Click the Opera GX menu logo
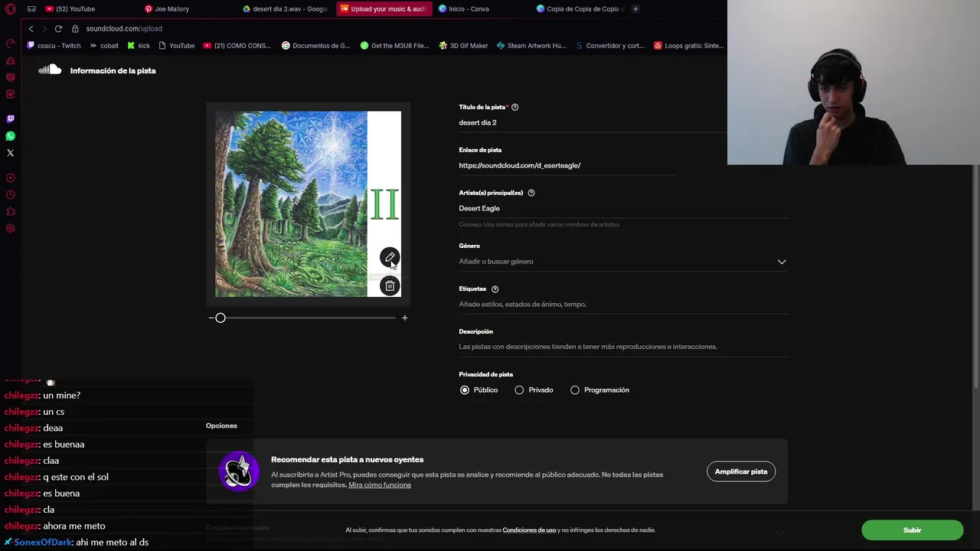980x551 pixels. click(x=10, y=9)
